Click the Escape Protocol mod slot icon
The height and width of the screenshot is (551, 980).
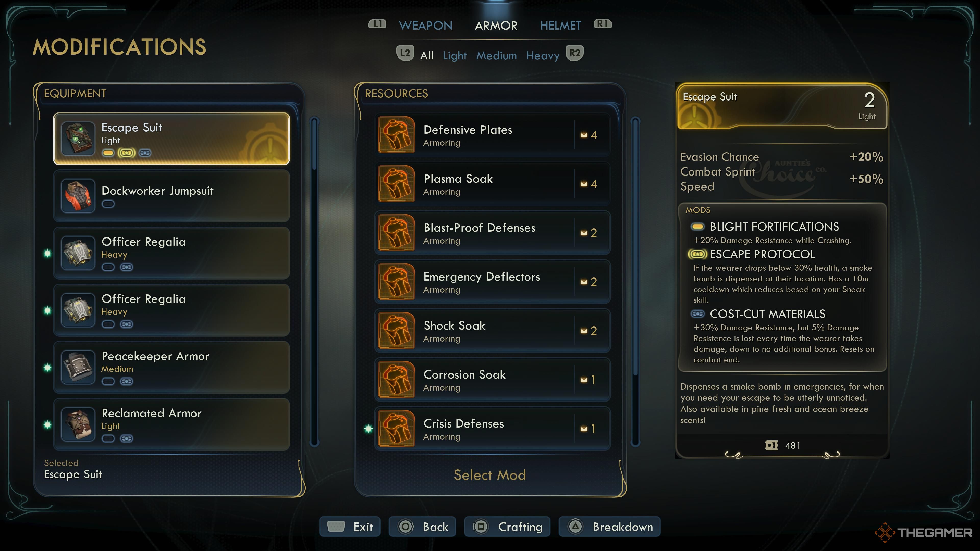point(697,254)
